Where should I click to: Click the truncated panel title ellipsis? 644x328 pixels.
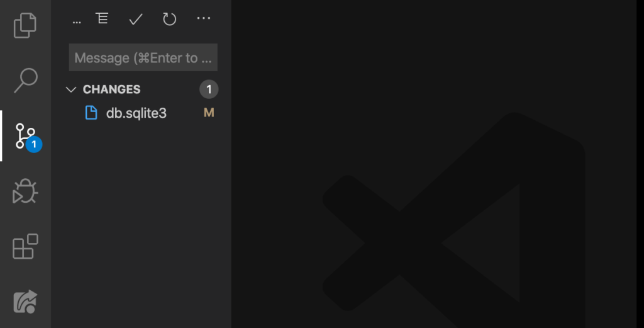77,22
